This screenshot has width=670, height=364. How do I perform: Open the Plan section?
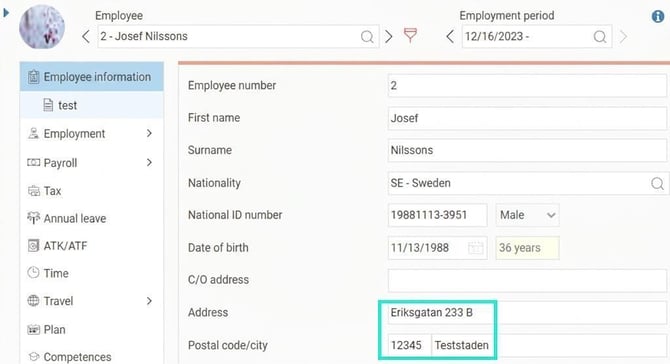[x=91, y=329]
